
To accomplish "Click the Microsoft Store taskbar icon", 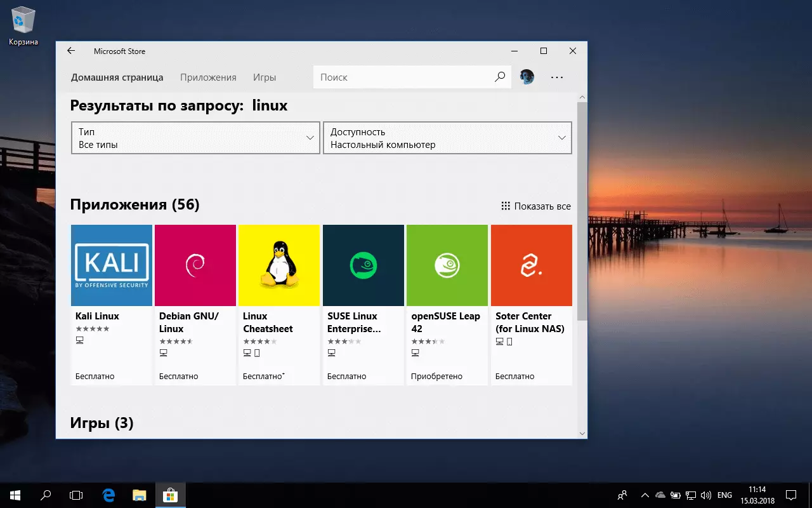I will (169, 495).
